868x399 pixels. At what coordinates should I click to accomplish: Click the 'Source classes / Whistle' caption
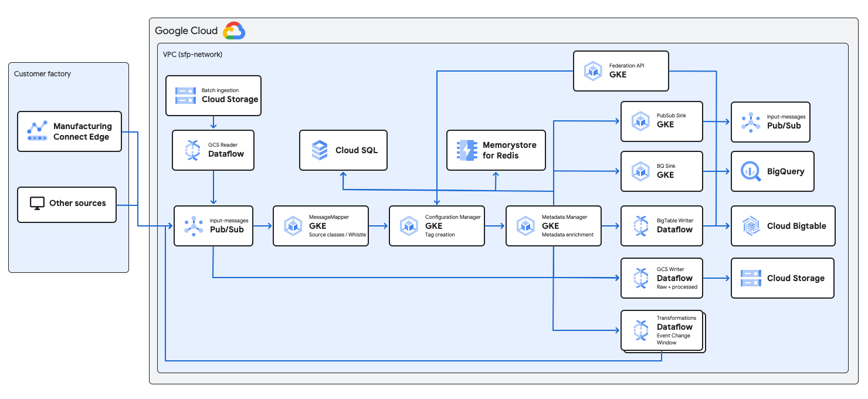337,235
